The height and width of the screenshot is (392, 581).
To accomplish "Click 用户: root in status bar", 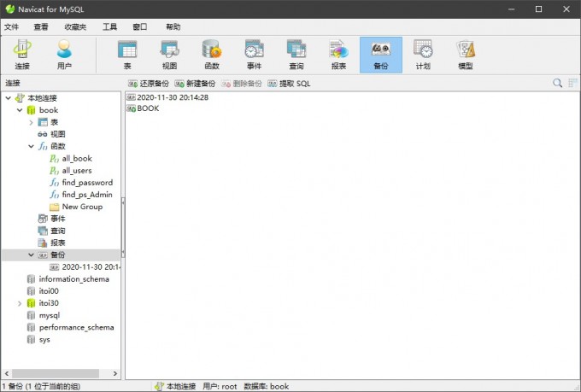I will click(x=220, y=386).
